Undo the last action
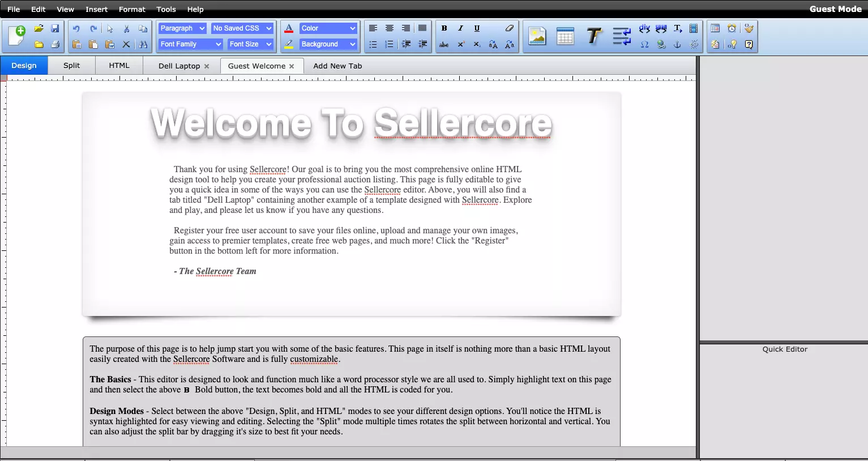 [76, 28]
